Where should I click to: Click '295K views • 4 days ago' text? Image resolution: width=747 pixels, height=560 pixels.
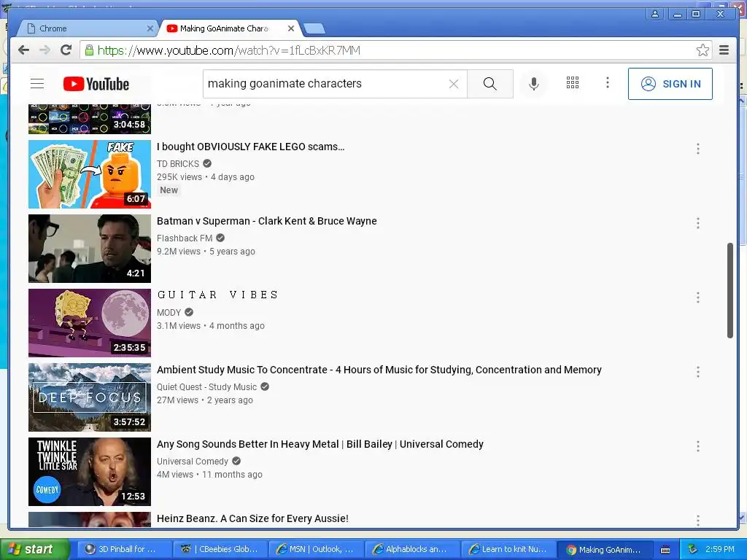tap(205, 177)
